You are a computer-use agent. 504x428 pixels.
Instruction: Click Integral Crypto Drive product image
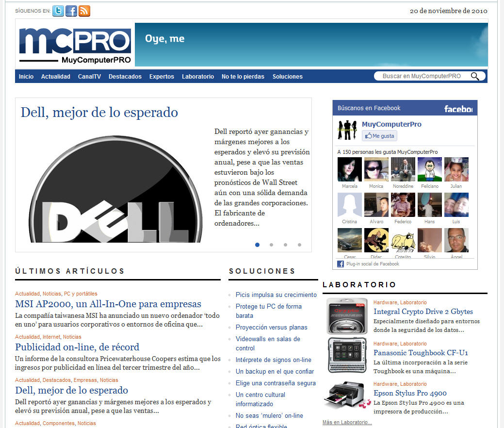(347, 316)
